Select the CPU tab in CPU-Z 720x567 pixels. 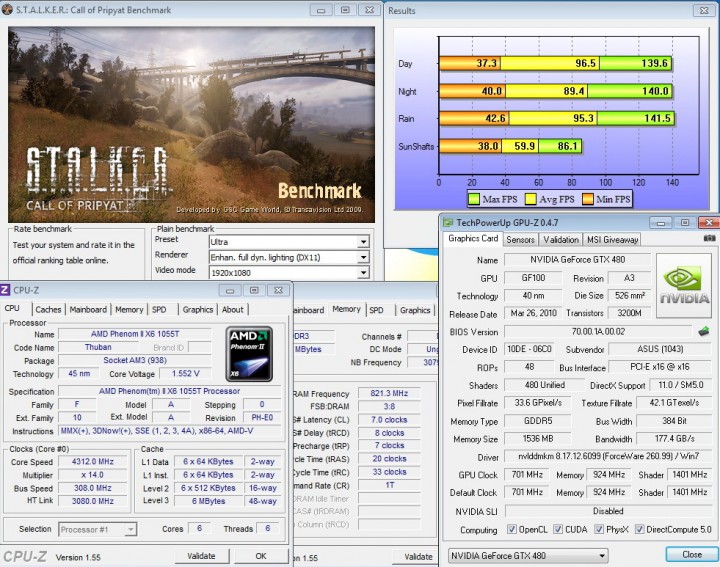[12, 309]
